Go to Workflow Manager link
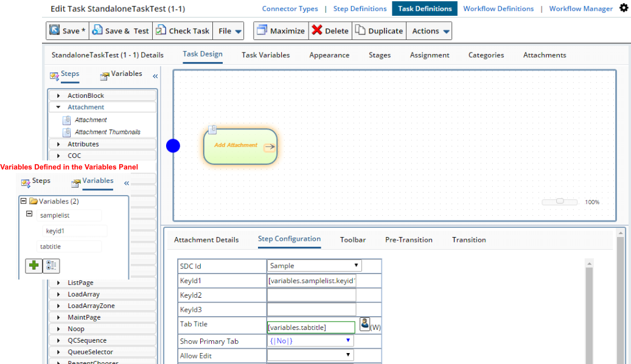The height and width of the screenshot is (364, 631). pyautogui.click(x=580, y=9)
